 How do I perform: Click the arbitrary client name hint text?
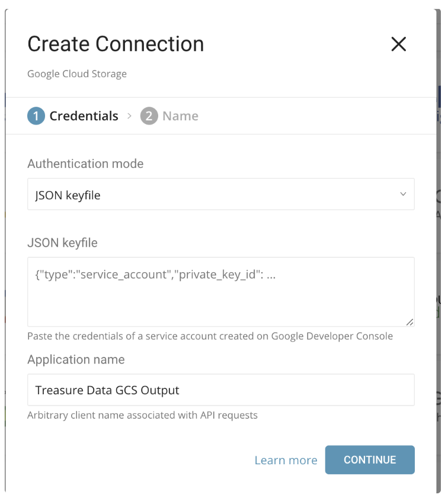coord(142,415)
